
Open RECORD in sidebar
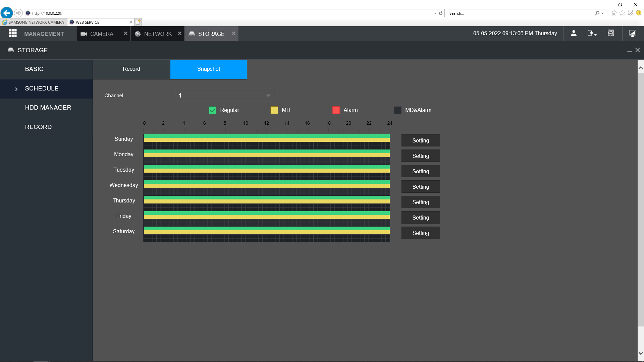(46, 127)
